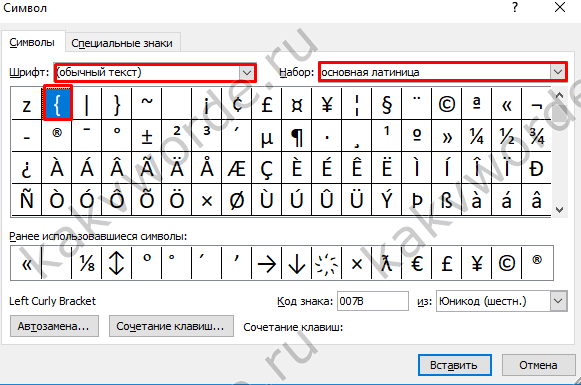Open the Специальные знаки tab

[122, 43]
